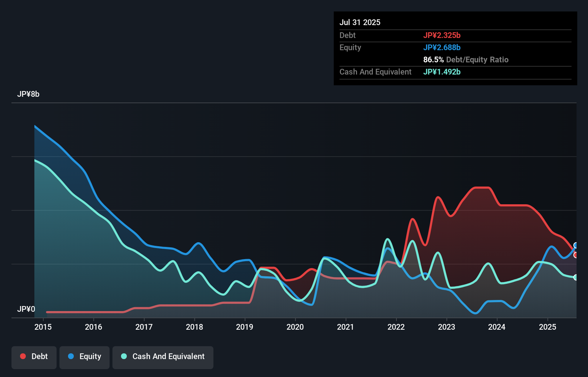The height and width of the screenshot is (377, 588).
Task: Click the teal Cash endpoint marker on chart
Action: [x=576, y=277]
